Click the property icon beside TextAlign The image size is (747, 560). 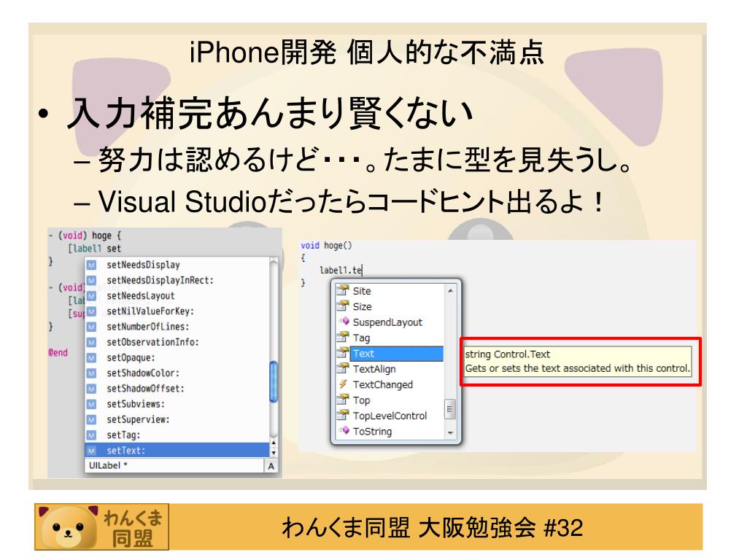(x=343, y=368)
